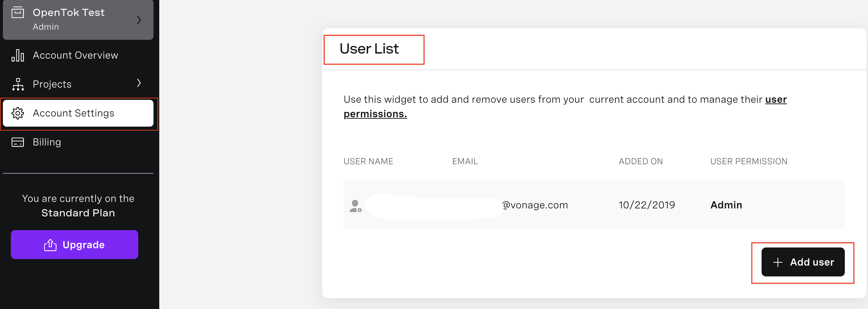Expand the OpenTok Test account chevron
The height and width of the screenshot is (309, 868).
click(x=139, y=20)
